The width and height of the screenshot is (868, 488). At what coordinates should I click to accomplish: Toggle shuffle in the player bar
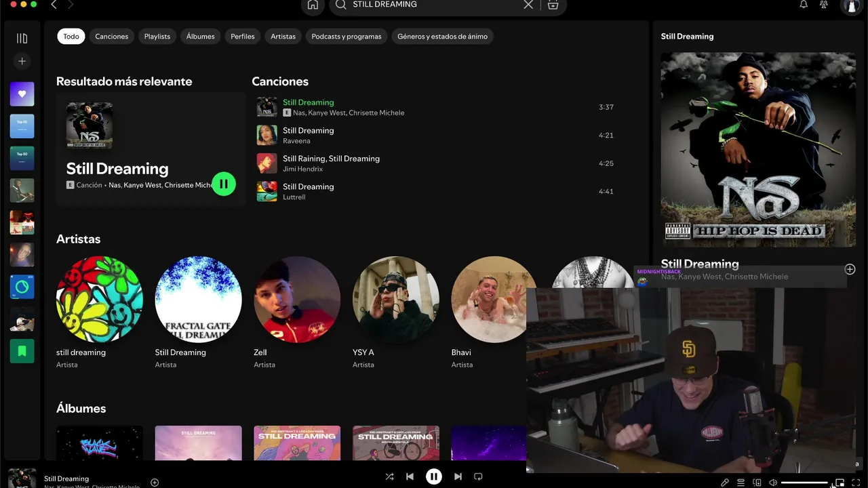[389, 476]
